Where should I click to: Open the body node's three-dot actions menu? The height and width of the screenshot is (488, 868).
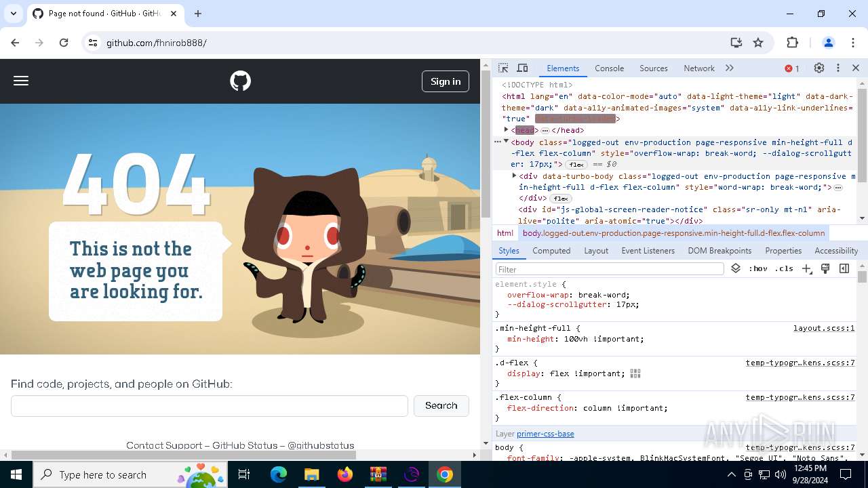[x=498, y=142]
